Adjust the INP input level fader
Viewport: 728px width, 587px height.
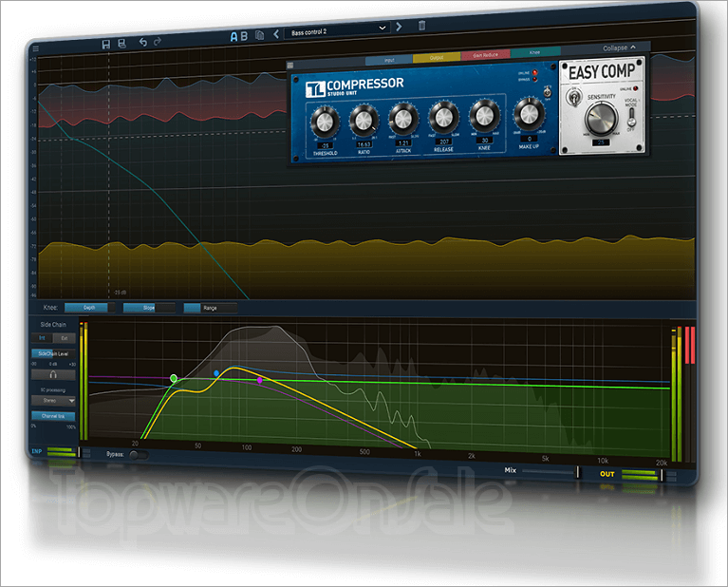coord(79,452)
